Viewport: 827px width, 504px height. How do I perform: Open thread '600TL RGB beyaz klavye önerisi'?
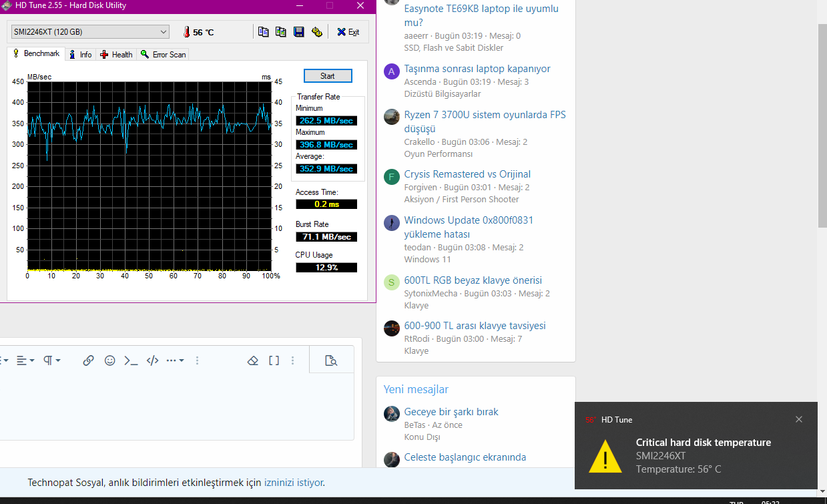(x=473, y=280)
